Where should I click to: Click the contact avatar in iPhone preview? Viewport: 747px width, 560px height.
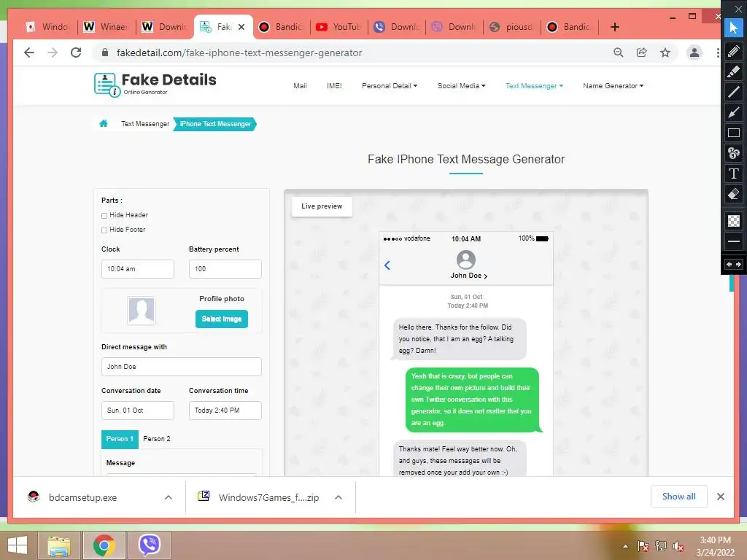pos(466,260)
